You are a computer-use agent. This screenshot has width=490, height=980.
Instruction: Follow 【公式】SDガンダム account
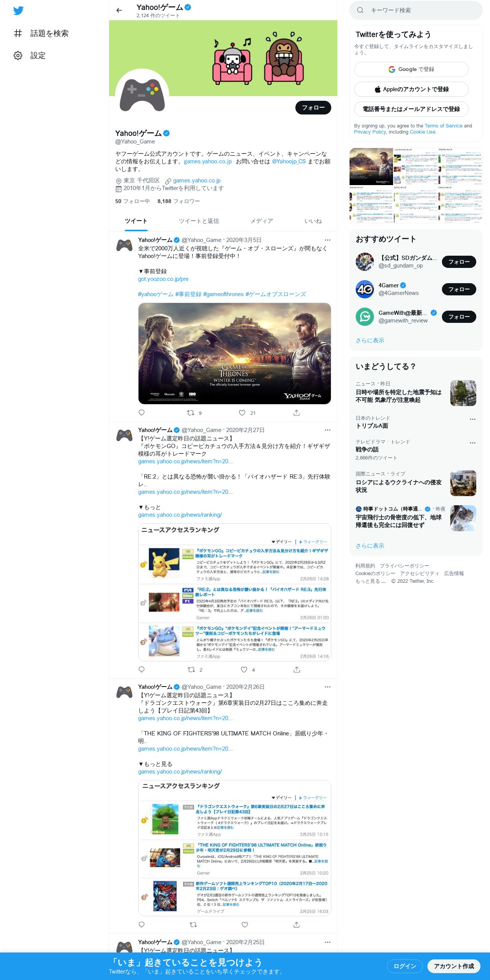[x=459, y=262]
